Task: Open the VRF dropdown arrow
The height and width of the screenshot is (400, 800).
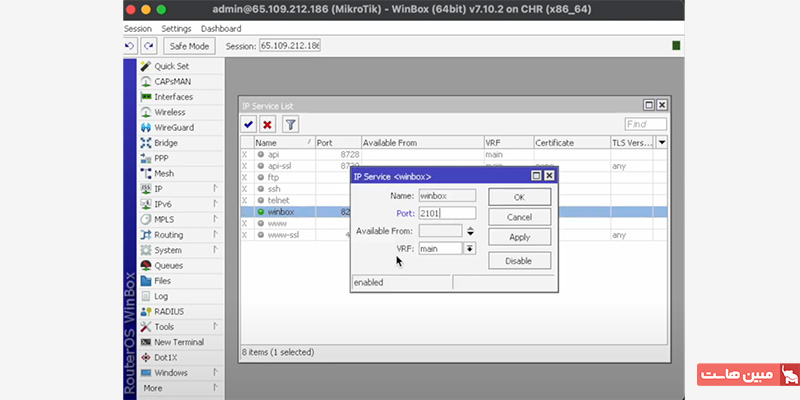Action: [469, 248]
